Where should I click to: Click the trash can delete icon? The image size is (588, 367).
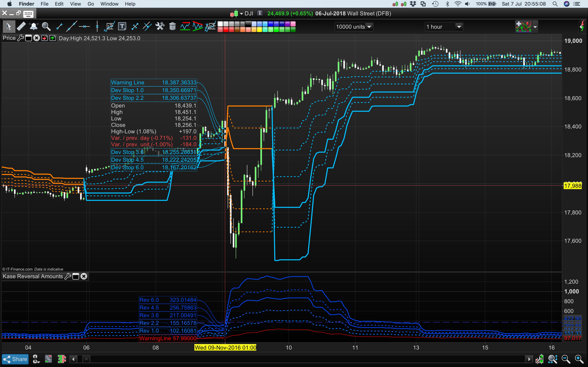point(172,26)
